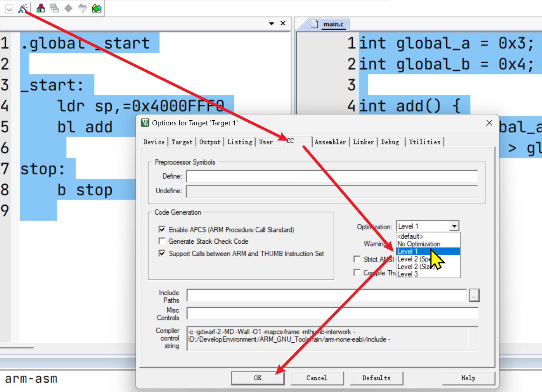Enable Generate Stack Check Code
The height and width of the screenshot is (392, 542).
pyautogui.click(x=162, y=241)
